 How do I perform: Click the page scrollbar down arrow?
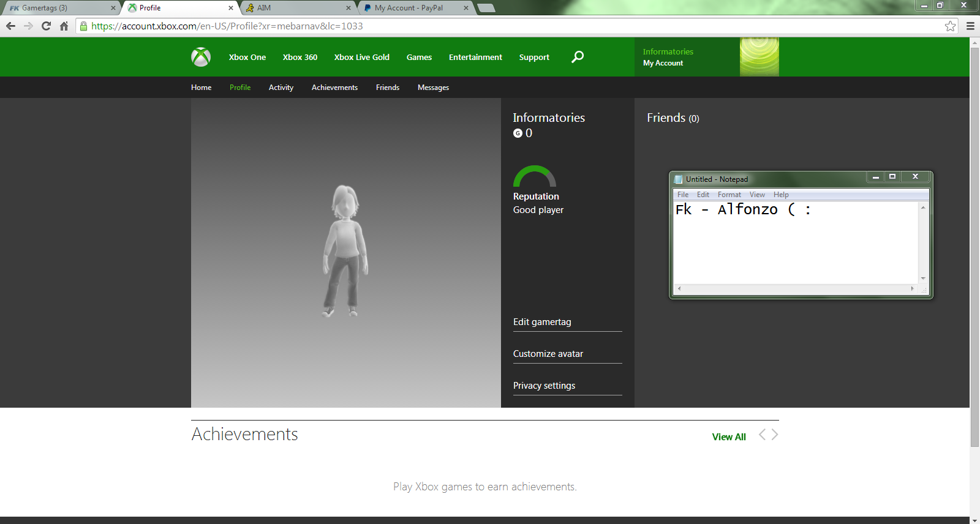[x=974, y=520]
